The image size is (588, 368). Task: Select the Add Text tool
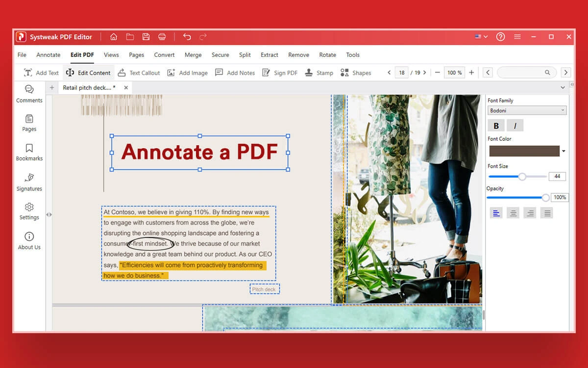pyautogui.click(x=41, y=73)
